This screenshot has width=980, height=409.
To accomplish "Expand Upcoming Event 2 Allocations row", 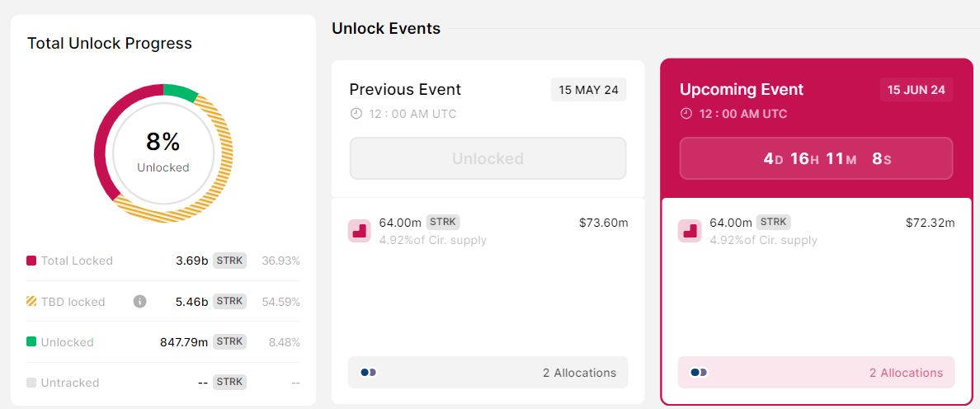I will pos(816,373).
